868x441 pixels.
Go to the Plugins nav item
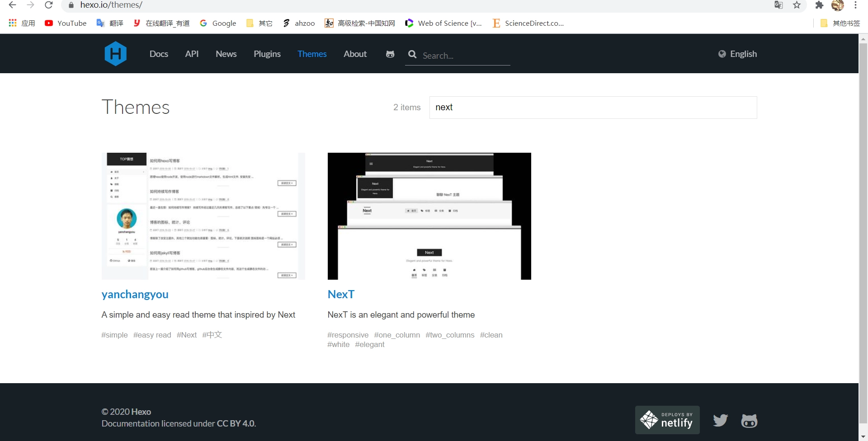pyautogui.click(x=267, y=54)
